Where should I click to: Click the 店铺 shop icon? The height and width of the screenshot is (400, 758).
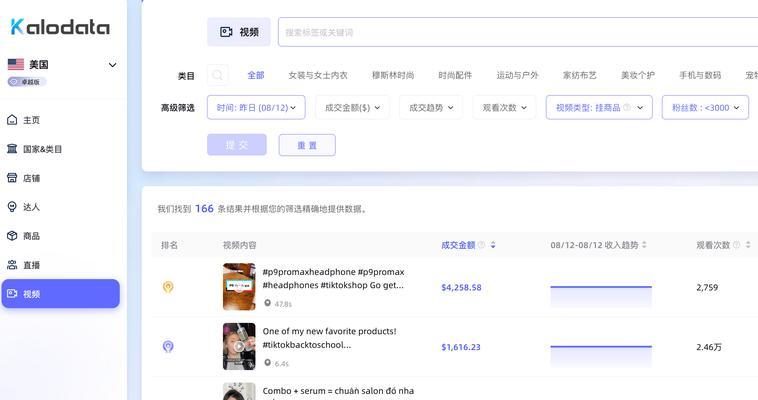pyautogui.click(x=12, y=178)
